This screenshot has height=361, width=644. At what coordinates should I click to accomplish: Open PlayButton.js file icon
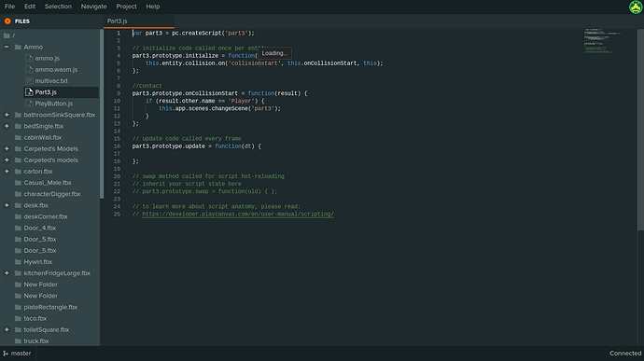click(x=29, y=104)
